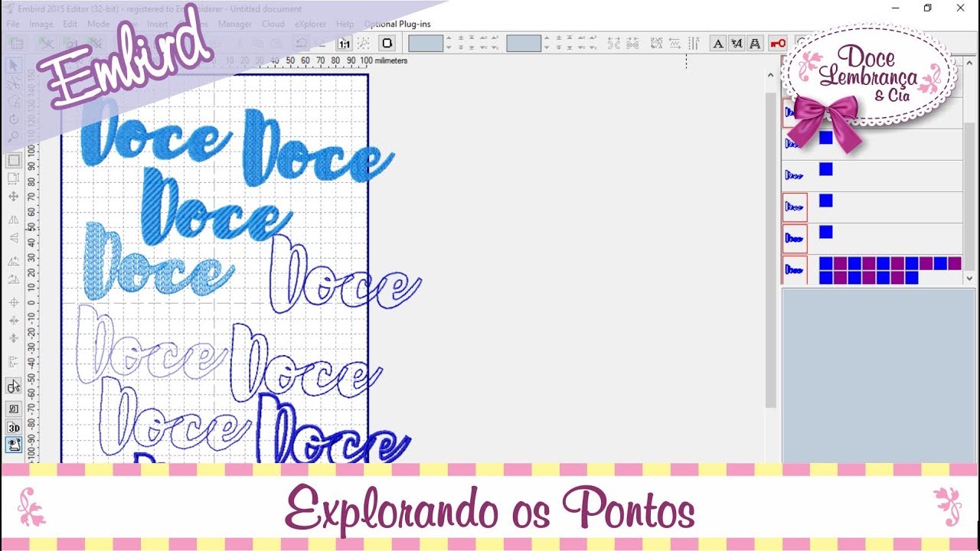Screen dimensions: 980x551
Task: Click the vertical mirror triangle icon
Action: point(14,238)
